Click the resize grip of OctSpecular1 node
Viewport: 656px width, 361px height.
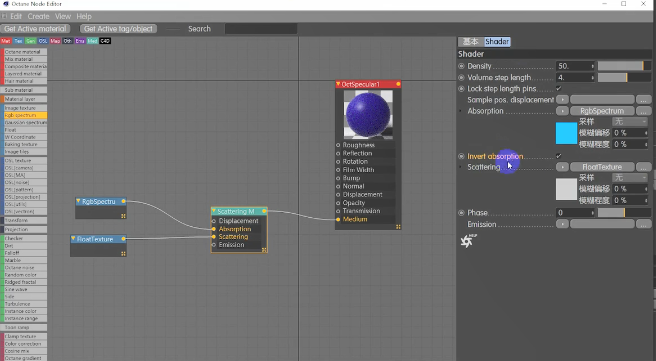click(x=398, y=227)
